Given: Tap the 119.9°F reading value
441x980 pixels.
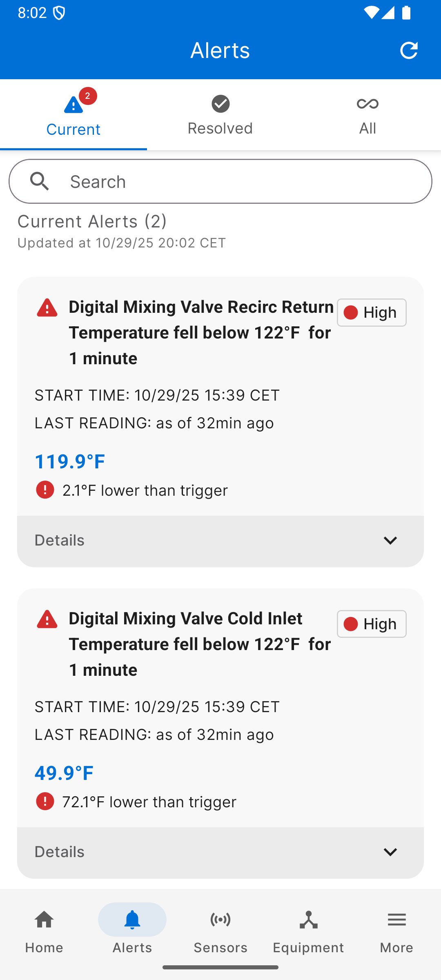Looking at the screenshot, I should click(70, 462).
